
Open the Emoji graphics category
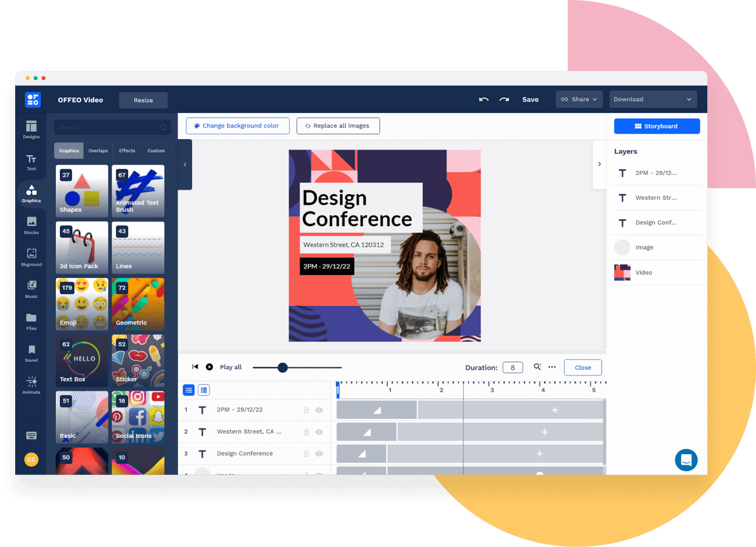[82, 304]
